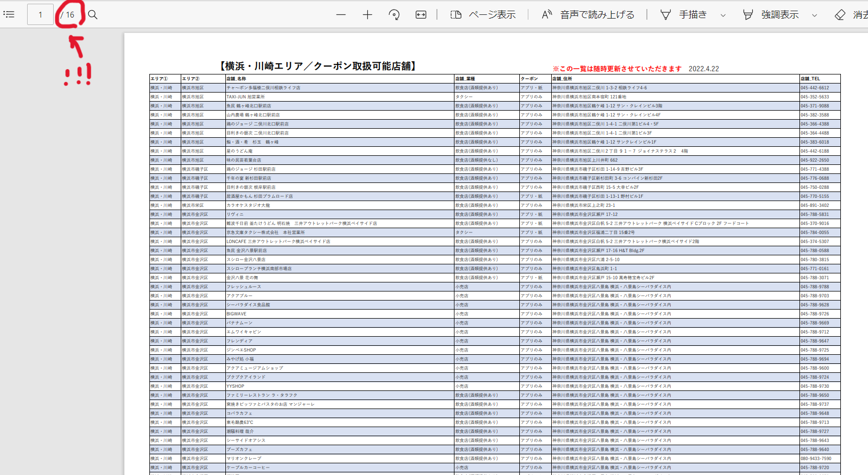Open the ページ表示 page view options

[x=483, y=15]
